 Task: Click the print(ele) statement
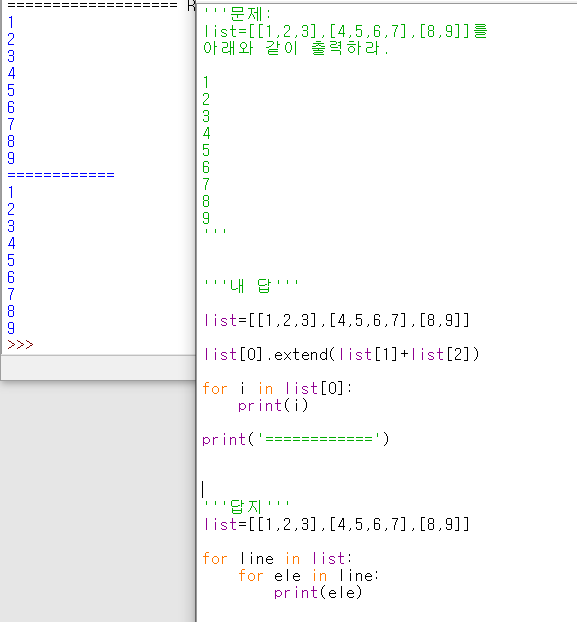pyautogui.click(x=318, y=593)
